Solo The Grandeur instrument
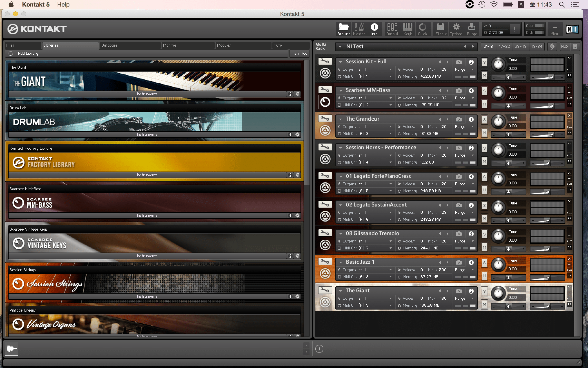This screenshot has height=368, width=588. pyautogui.click(x=484, y=120)
